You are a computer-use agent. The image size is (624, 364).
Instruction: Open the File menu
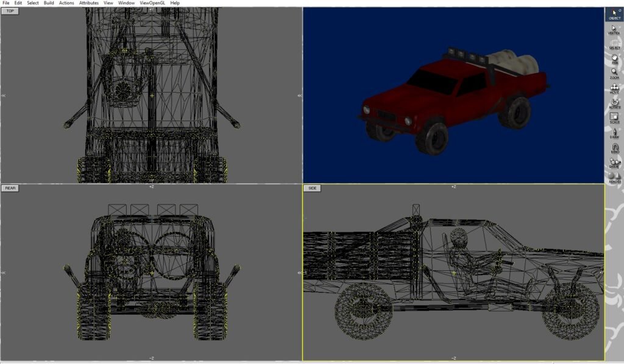click(x=6, y=3)
